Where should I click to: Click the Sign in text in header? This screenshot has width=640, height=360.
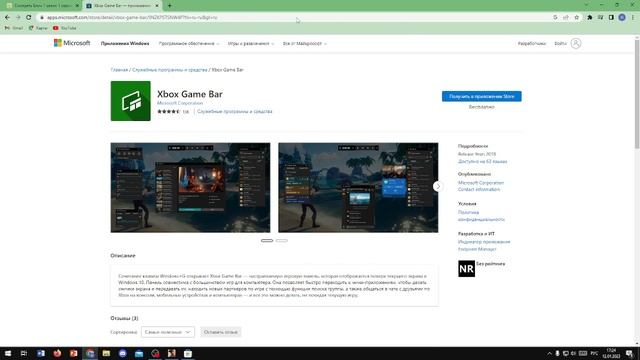tap(560, 44)
